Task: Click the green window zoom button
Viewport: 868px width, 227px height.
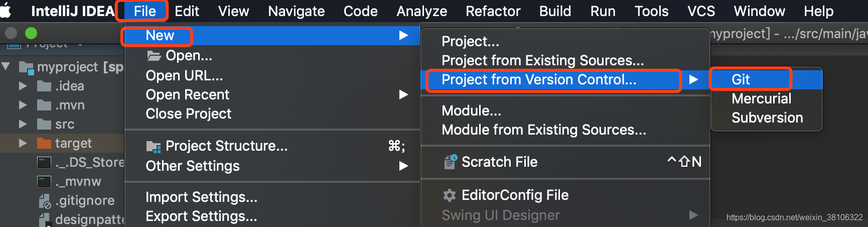Action: pyautogui.click(x=31, y=33)
